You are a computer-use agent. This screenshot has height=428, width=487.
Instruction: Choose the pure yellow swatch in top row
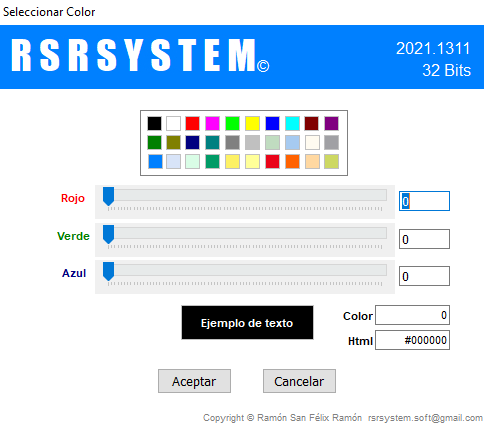tap(252, 123)
